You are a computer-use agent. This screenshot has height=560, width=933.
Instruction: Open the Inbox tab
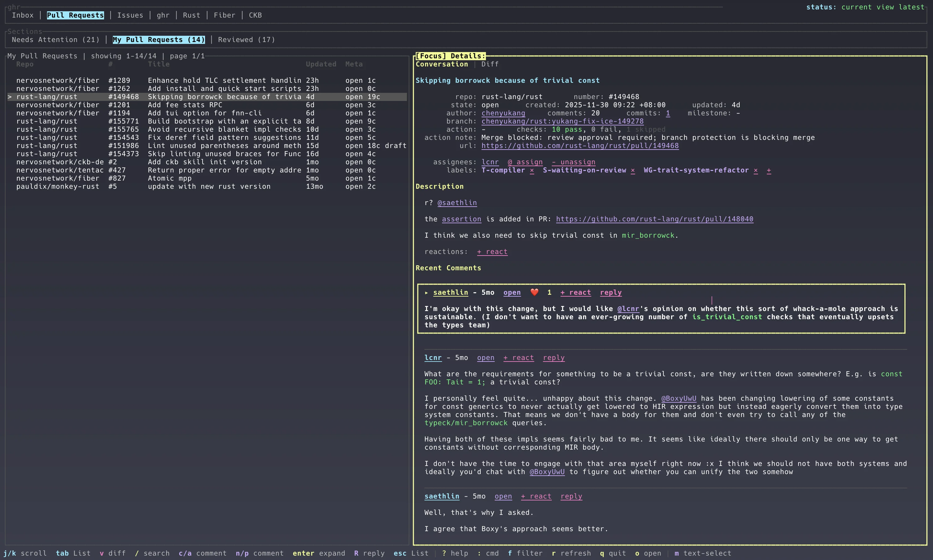[x=23, y=15]
